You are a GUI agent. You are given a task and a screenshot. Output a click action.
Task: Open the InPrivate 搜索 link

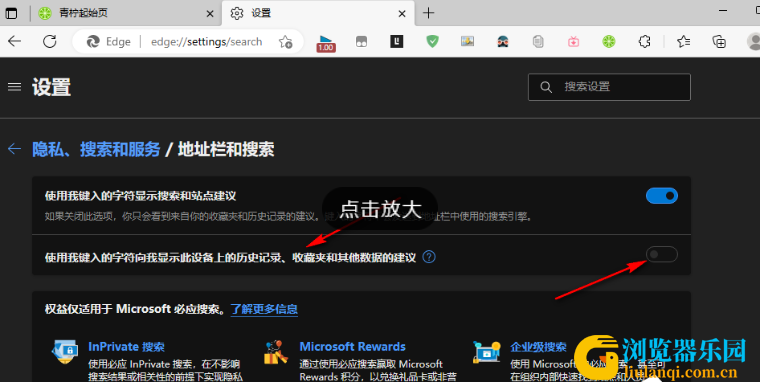[x=127, y=347]
